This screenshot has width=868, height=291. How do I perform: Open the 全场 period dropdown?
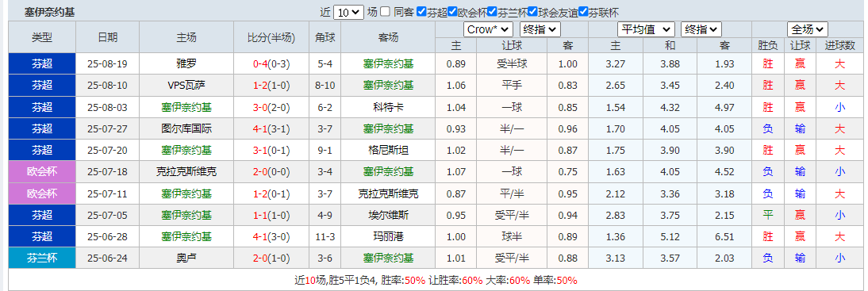point(807,29)
